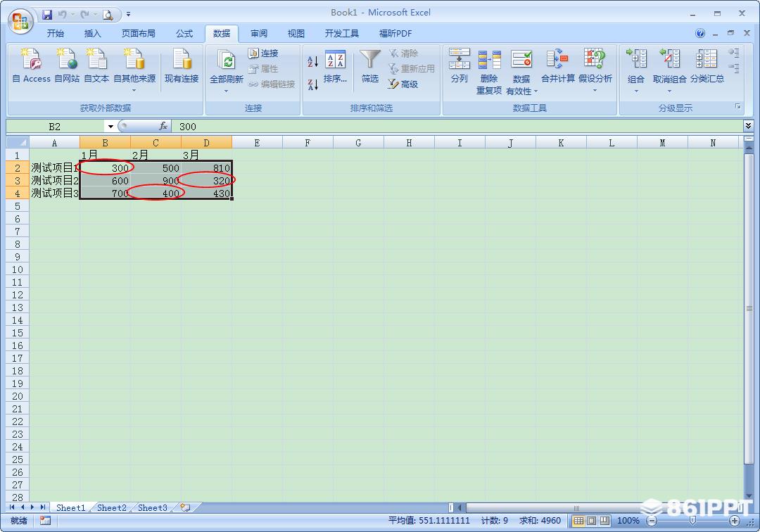Refresh all data connections (全部刷新)
The image size is (760, 532).
227,66
